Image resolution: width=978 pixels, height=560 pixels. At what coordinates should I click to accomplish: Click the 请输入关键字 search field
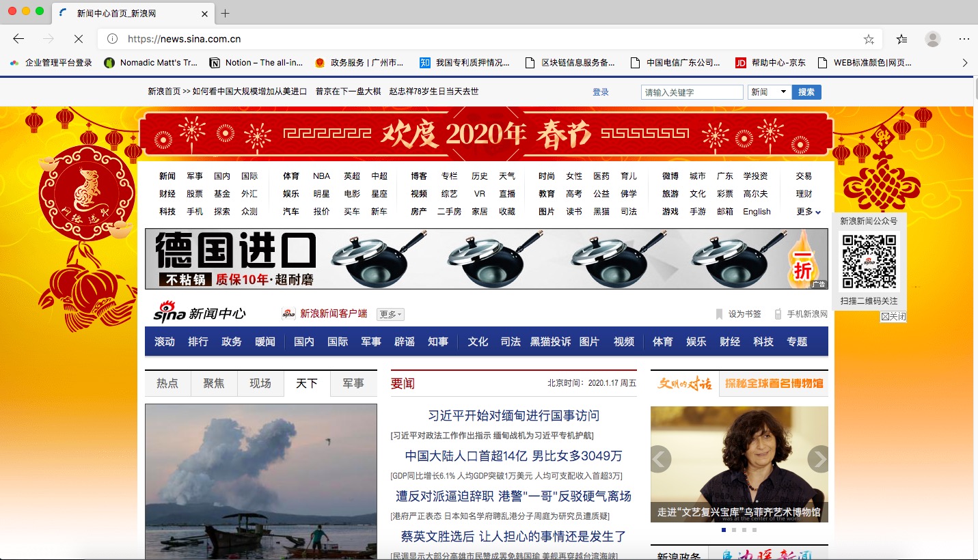(692, 92)
